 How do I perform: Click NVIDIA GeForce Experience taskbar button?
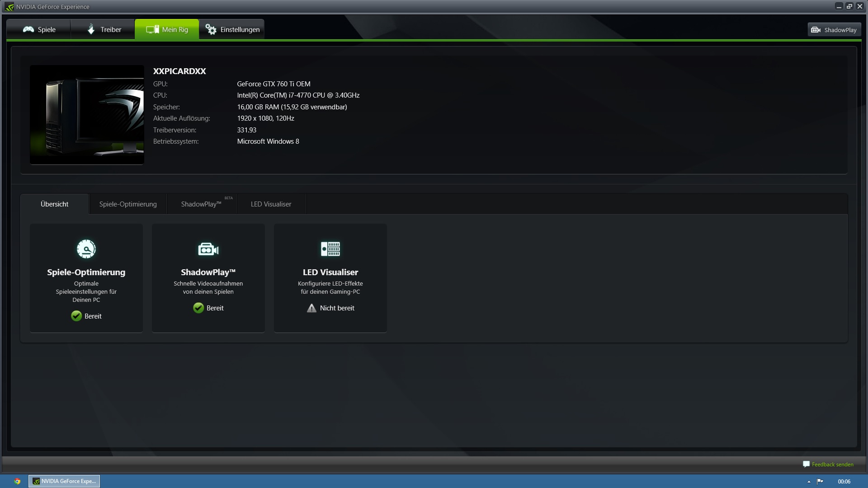64,481
